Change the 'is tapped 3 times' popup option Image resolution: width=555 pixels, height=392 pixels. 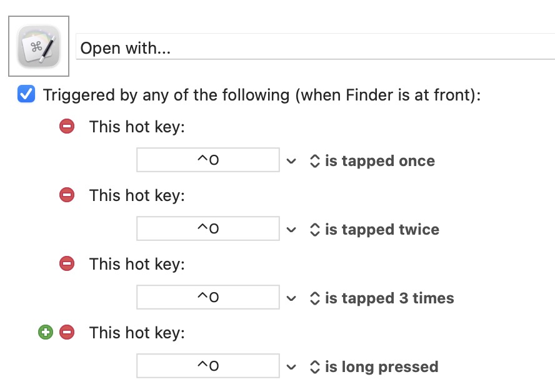coord(382,298)
